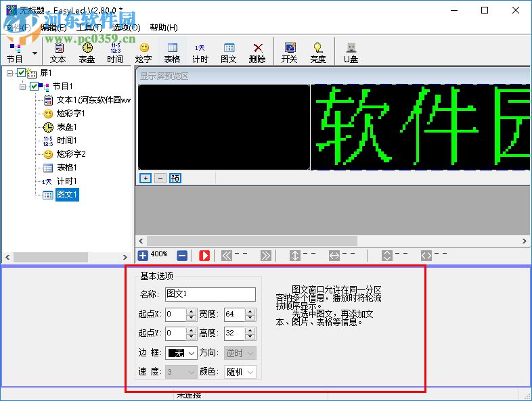The width and height of the screenshot is (532, 401).
Task: Select 文本1 in the program tree
Action: pos(93,99)
